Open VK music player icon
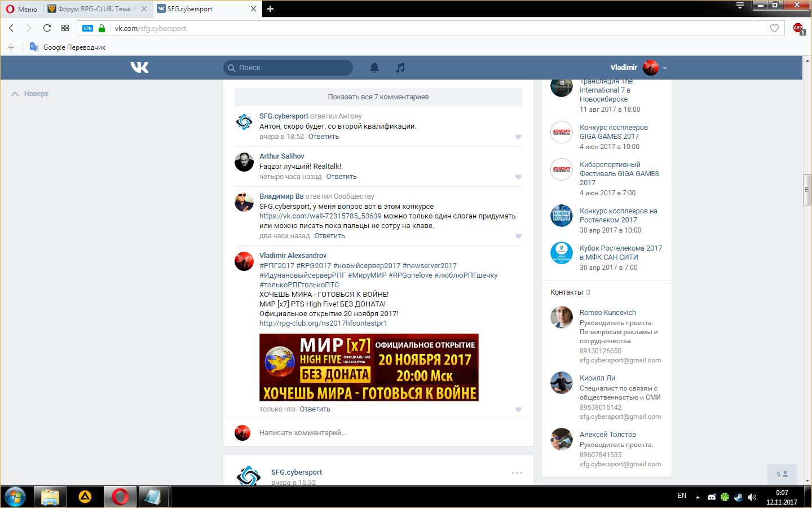The image size is (812, 508). [400, 68]
